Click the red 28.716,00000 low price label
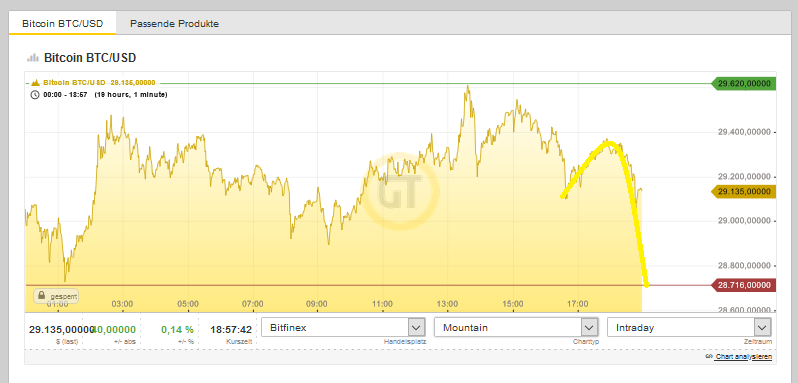 click(743, 285)
